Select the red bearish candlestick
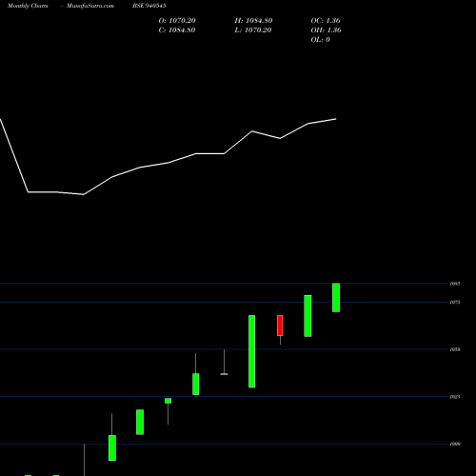This screenshot has height=476, width=476. click(x=280, y=326)
